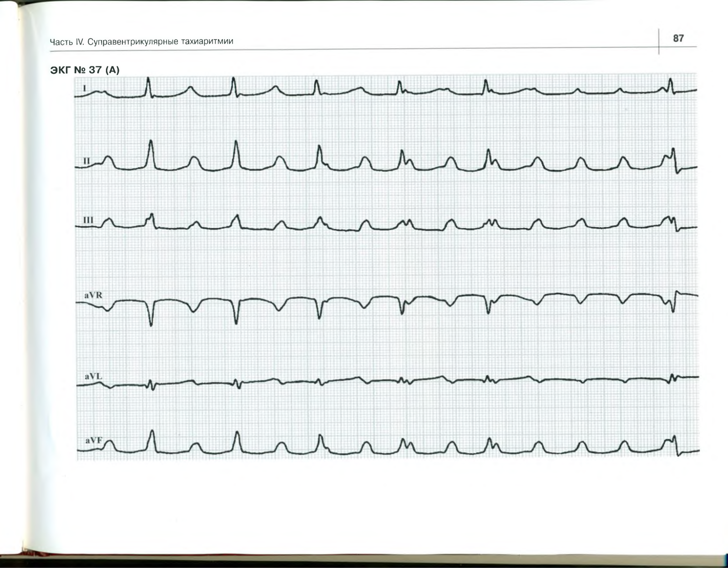728x568 pixels.
Task: Click the page number 87
Action: (x=678, y=38)
